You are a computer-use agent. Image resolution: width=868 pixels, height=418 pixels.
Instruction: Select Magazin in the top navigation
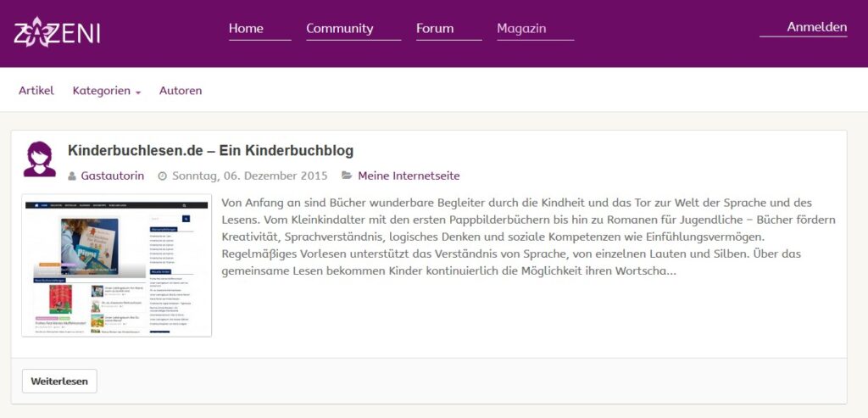point(521,29)
